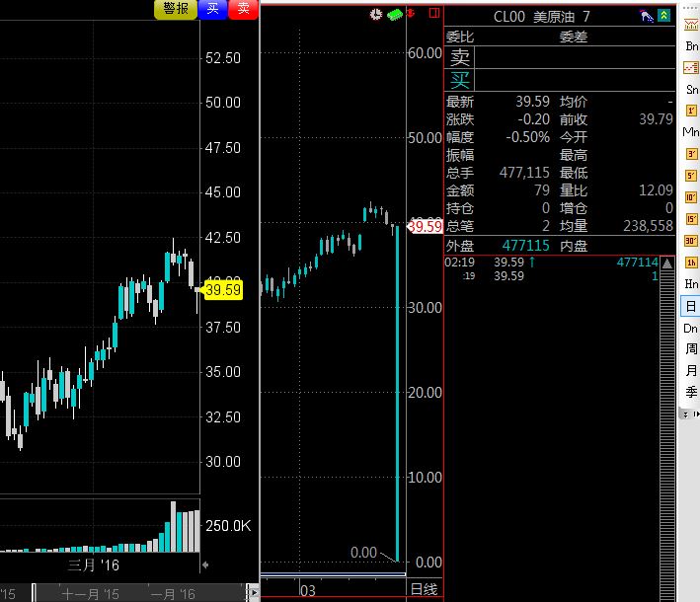Switch to 季 quarterly period
The height and width of the screenshot is (602, 700).
point(691,392)
